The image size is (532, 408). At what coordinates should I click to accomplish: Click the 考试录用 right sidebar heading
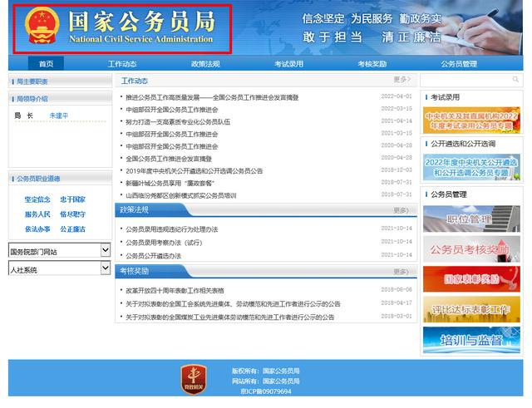pyautogui.click(x=446, y=97)
